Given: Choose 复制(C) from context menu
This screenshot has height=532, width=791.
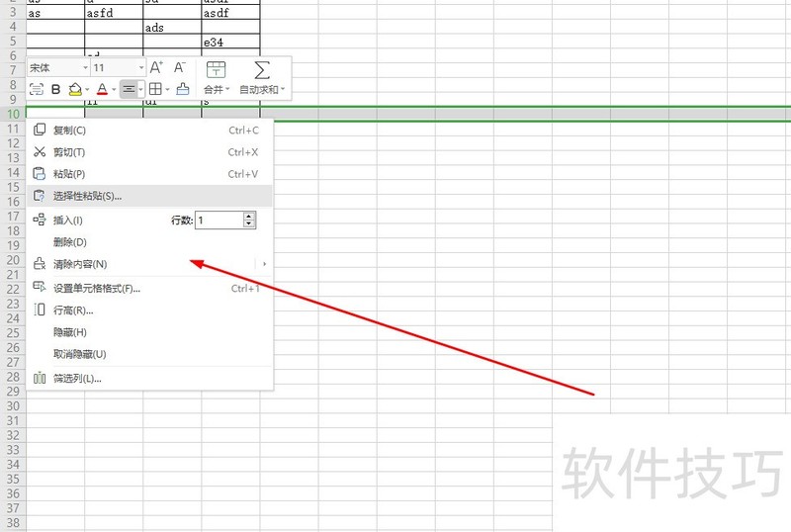Looking at the screenshot, I should click(149, 131).
